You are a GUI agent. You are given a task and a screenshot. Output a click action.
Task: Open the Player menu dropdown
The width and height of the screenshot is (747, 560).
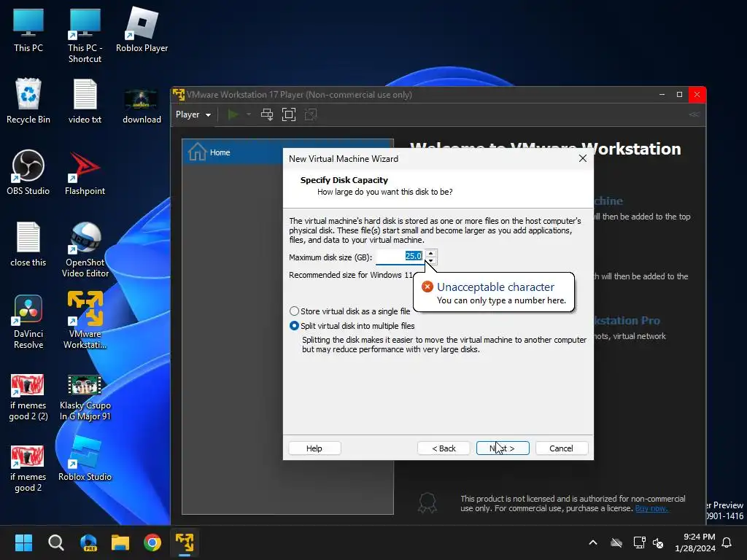click(193, 114)
